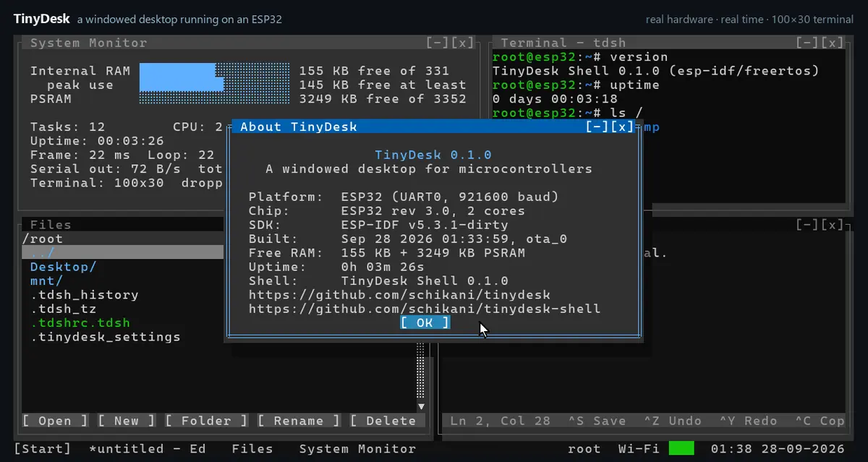Open the Desktop/ folder in Files
Image resolution: width=868 pixels, height=462 pixels.
64,267
